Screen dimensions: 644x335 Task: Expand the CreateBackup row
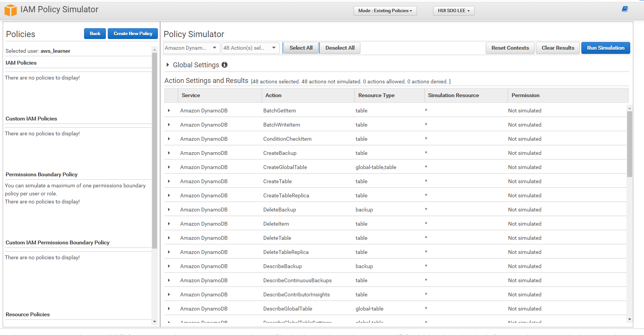(x=169, y=153)
